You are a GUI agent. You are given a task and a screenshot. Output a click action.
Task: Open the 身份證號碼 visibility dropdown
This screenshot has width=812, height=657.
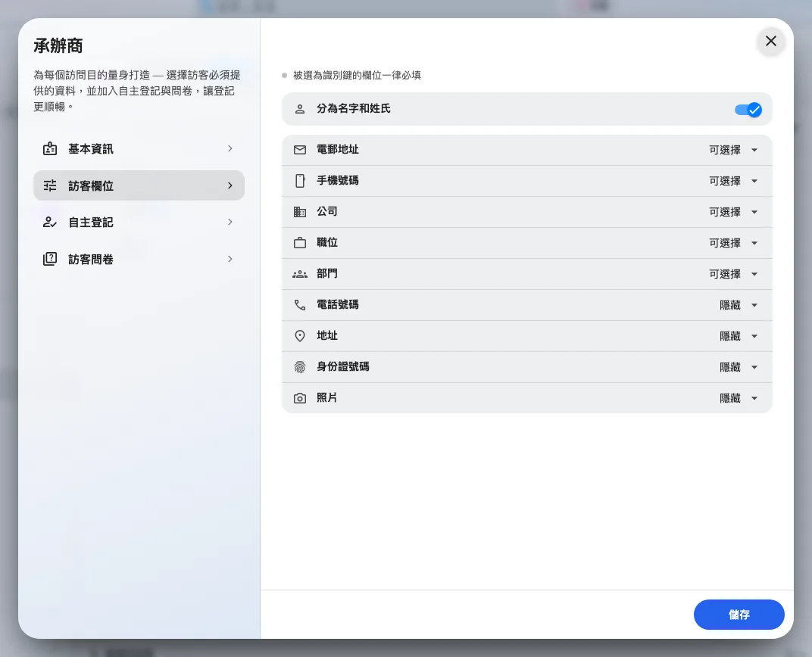click(x=739, y=367)
